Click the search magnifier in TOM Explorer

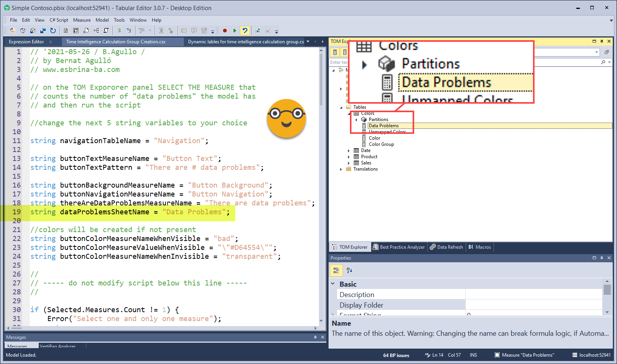pos(603,62)
